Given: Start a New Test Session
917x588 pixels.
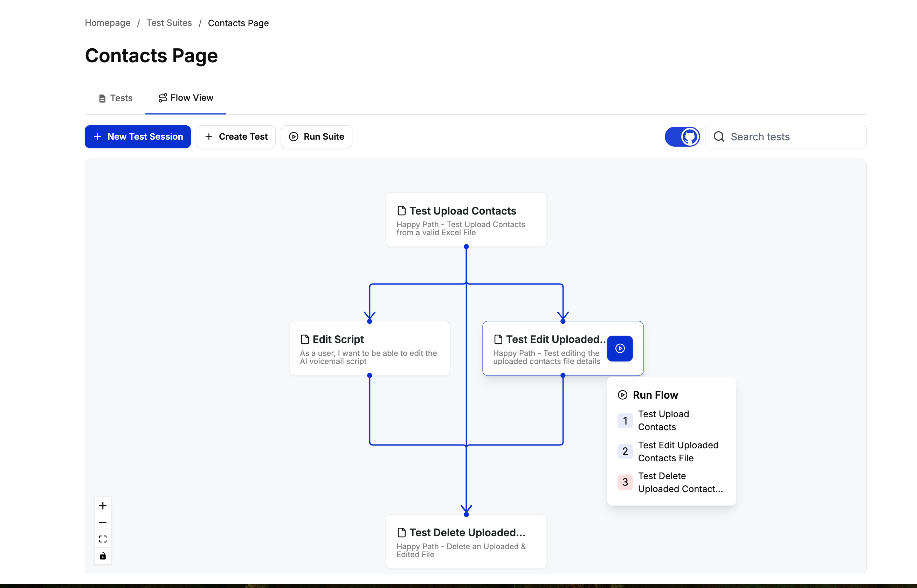Looking at the screenshot, I should click(x=138, y=137).
